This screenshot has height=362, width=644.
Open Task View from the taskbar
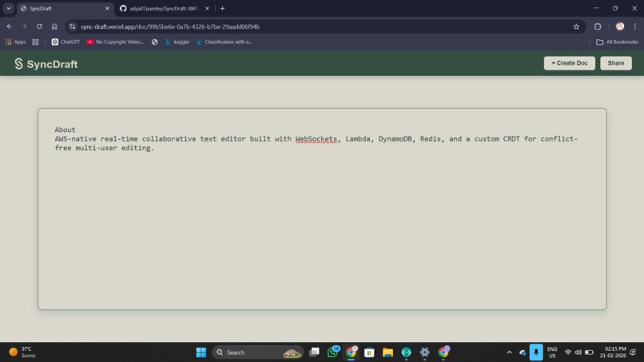click(x=314, y=352)
